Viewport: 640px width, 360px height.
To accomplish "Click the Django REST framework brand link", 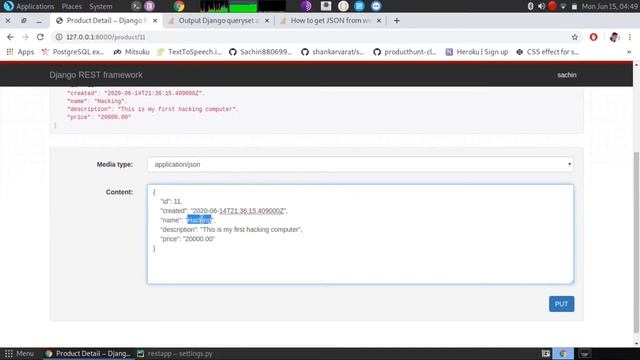I will tap(96, 75).
